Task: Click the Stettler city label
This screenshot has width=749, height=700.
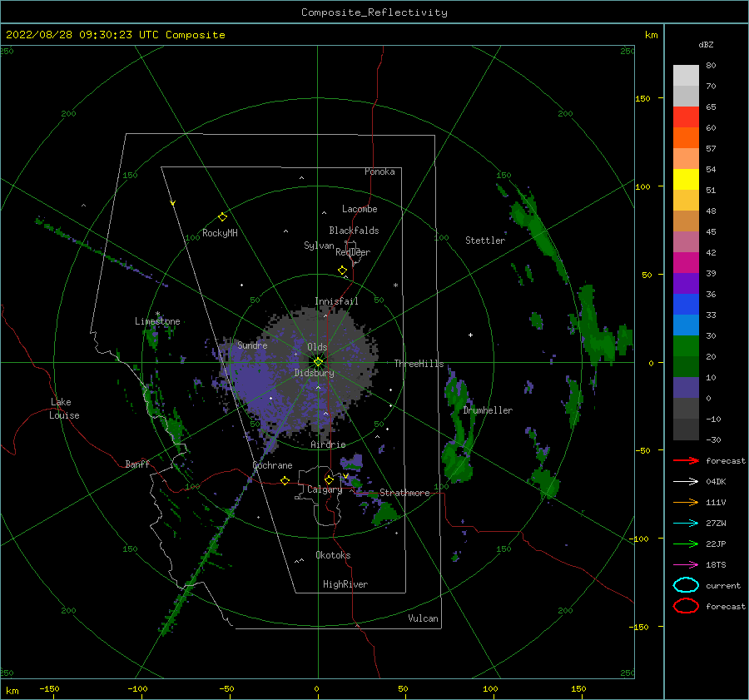Action: pos(485,241)
